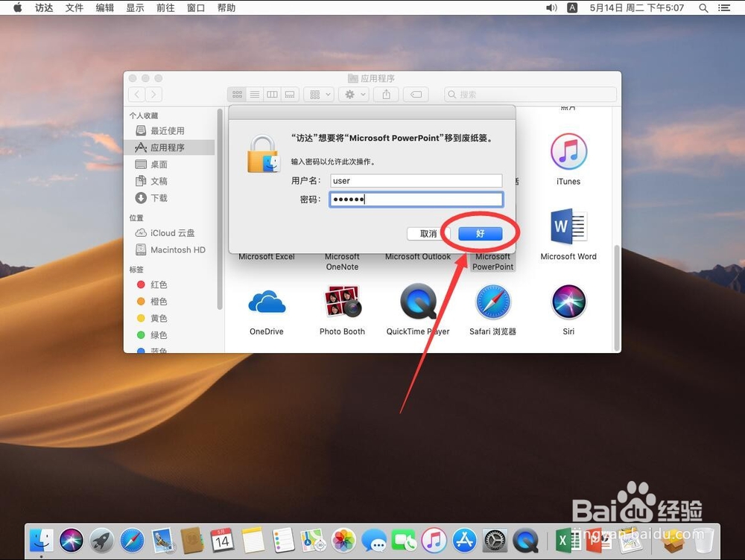The height and width of the screenshot is (560, 745).
Task: Click into the 用户名 username field
Action: pyautogui.click(x=416, y=180)
